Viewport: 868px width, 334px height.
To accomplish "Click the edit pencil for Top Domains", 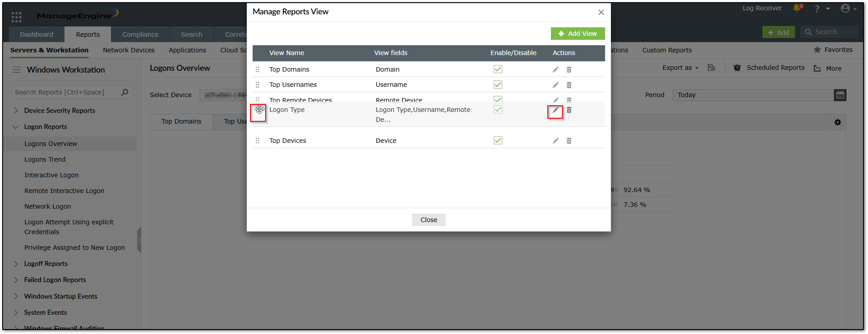I will [555, 69].
